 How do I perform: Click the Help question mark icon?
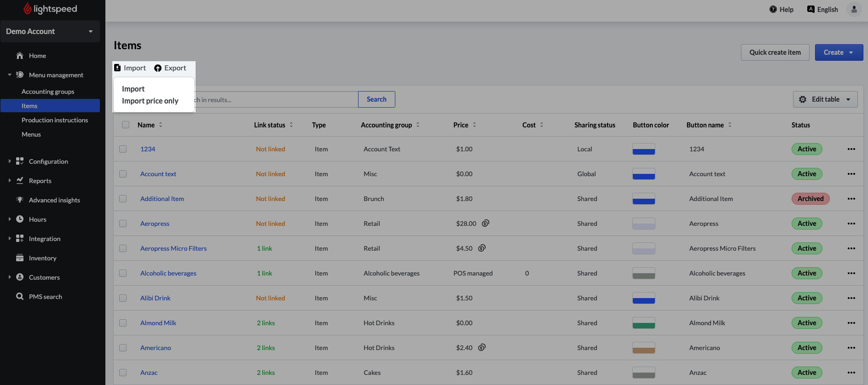(773, 9)
